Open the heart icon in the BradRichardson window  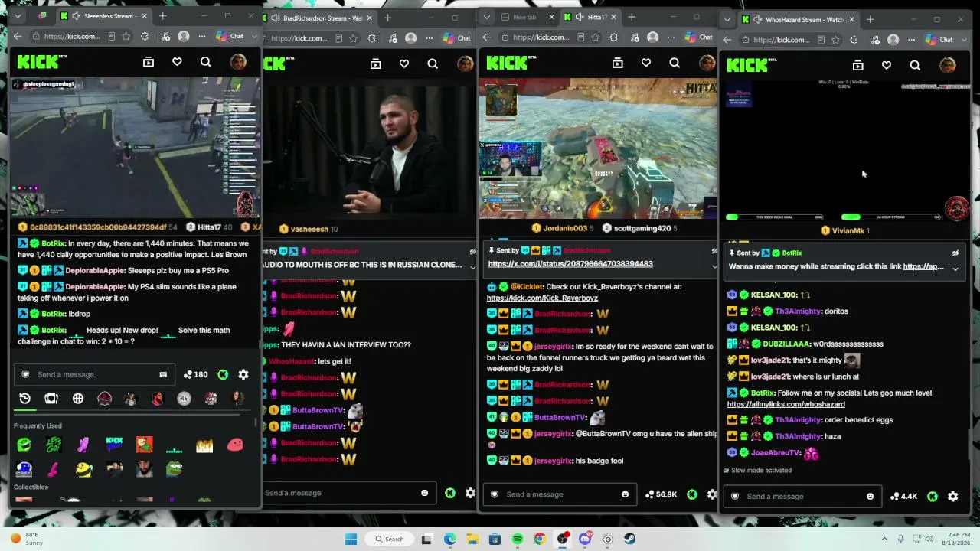(x=404, y=64)
